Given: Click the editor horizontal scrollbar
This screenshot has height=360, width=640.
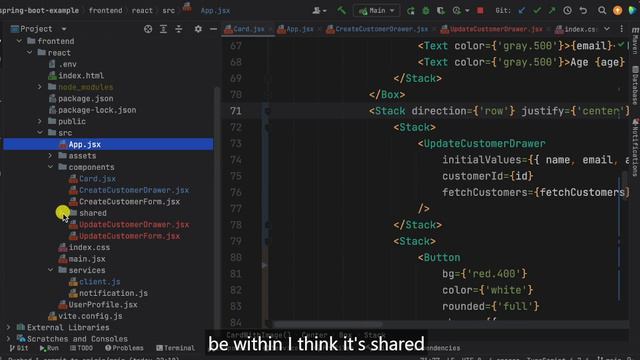Looking at the screenshot, I should coord(328,324).
